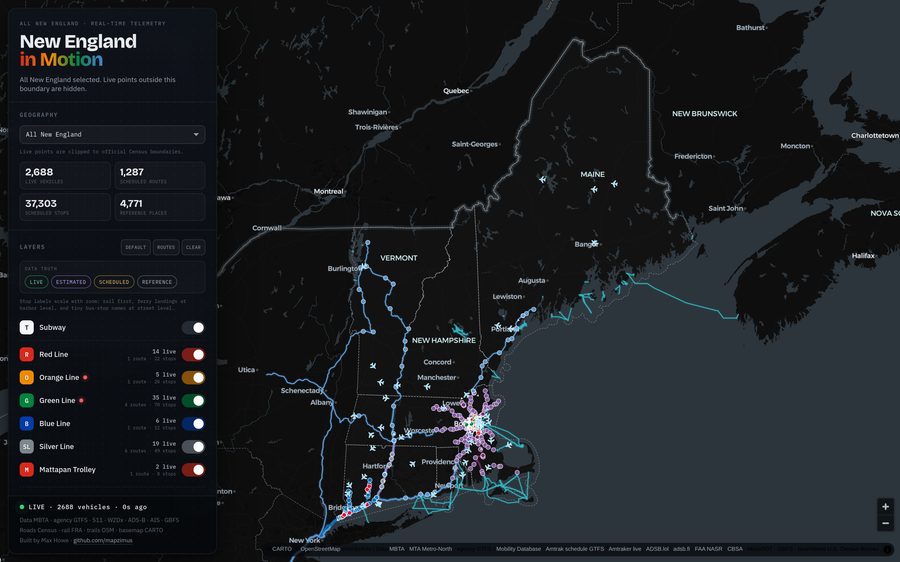900x562 pixels.
Task: Click the NEW BRUNSWICK map label
Action: [x=705, y=114]
